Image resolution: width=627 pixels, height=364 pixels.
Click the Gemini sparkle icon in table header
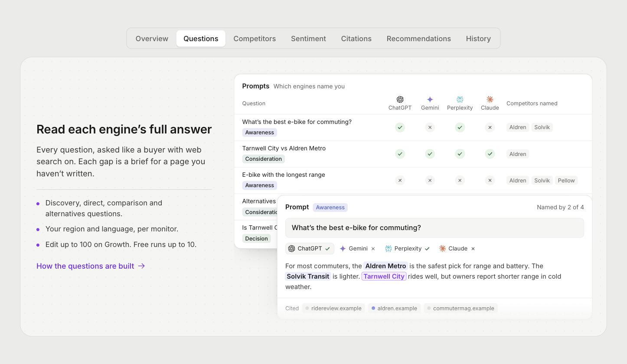tap(430, 100)
